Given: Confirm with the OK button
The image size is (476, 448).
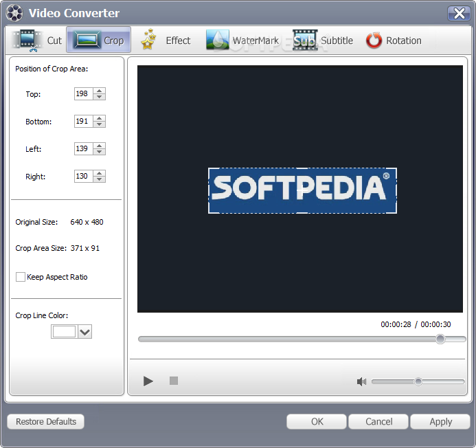Looking at the screenshot, I should pyautogui.click(x=317, y=422).
